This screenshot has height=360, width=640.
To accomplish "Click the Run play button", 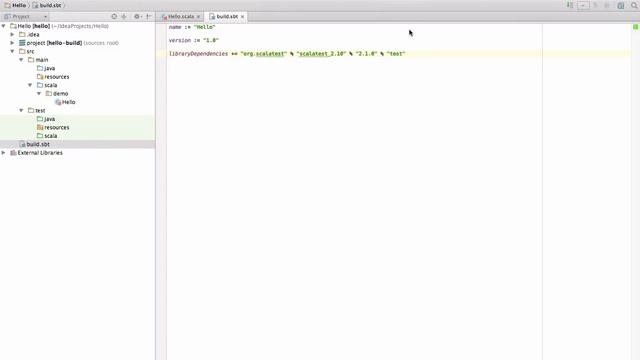I will 596,5.
